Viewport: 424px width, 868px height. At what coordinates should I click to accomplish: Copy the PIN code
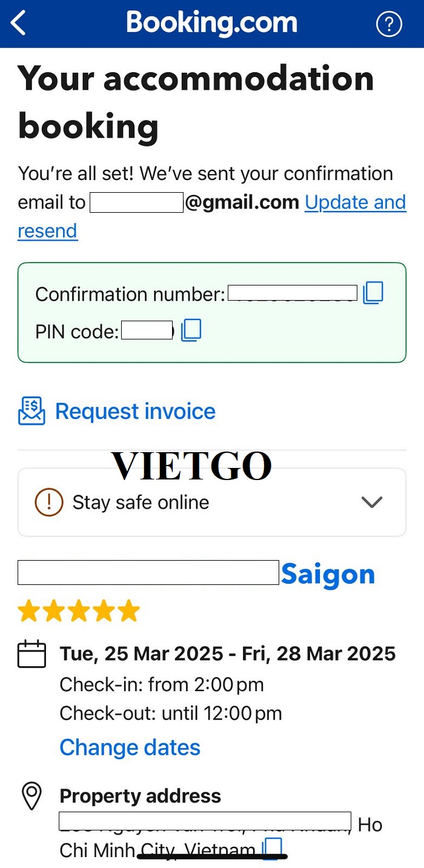point(191,330)
